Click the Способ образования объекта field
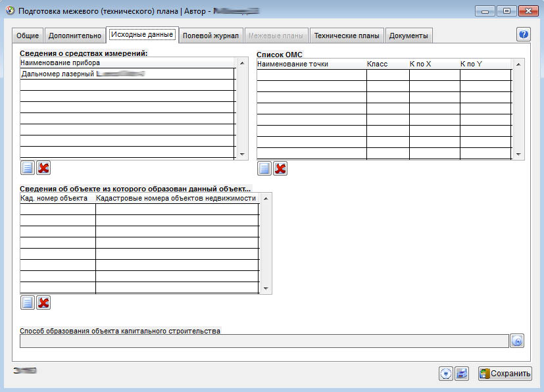The height and width of the screenshot is (392, 544). point(263,341)
